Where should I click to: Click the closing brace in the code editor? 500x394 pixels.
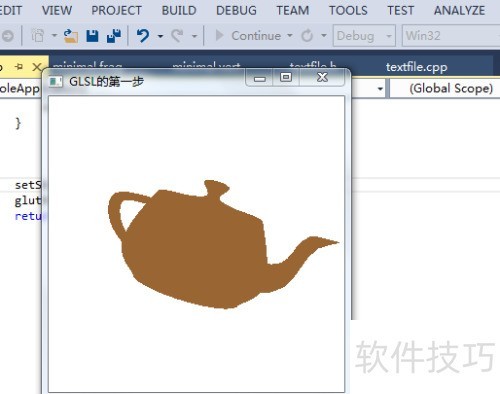click(x=18, y=123)
